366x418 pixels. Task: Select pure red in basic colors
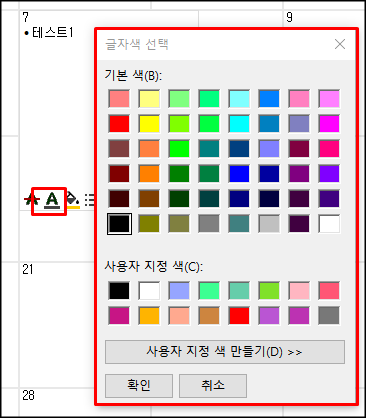pyautogui.click(x=119, y=124)
